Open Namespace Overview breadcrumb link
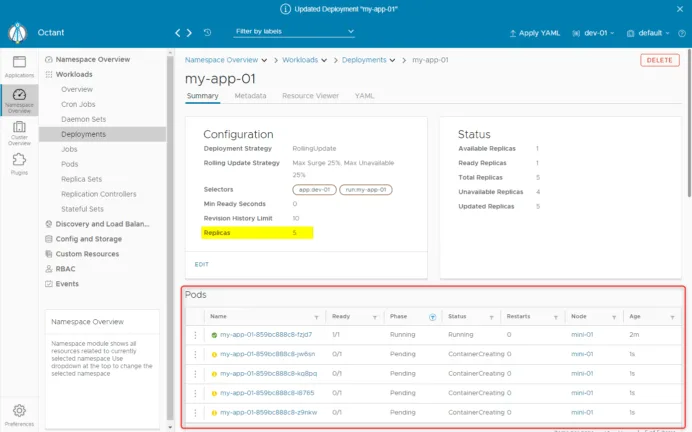Image resolution: width=692 pixels, height=432 pixels. [x=222, y=60]
